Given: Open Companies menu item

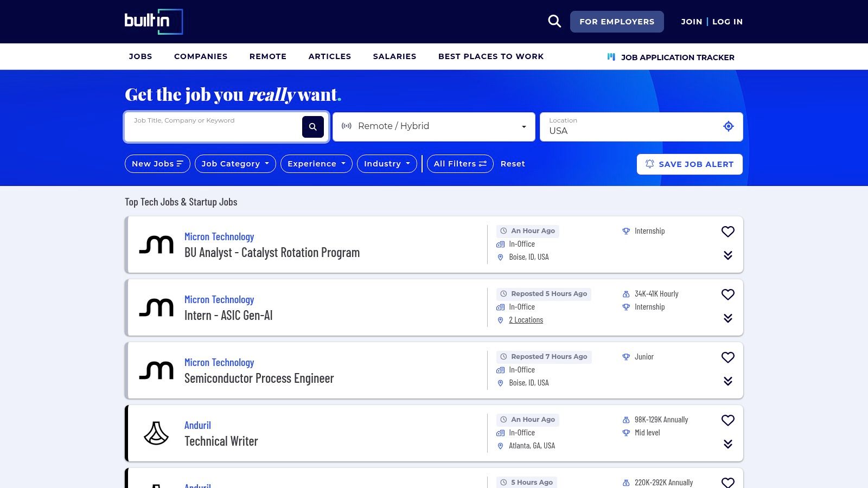Looking at the screenshot, I should tap(201, 56).
